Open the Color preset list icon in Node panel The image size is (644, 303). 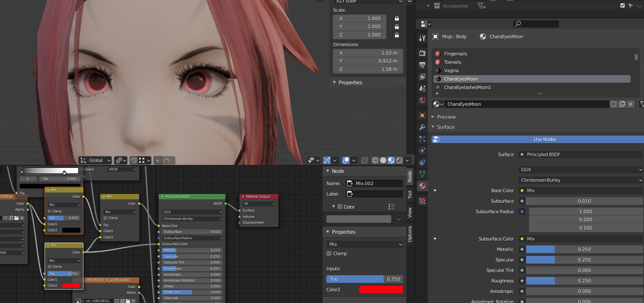click(391, 207)
